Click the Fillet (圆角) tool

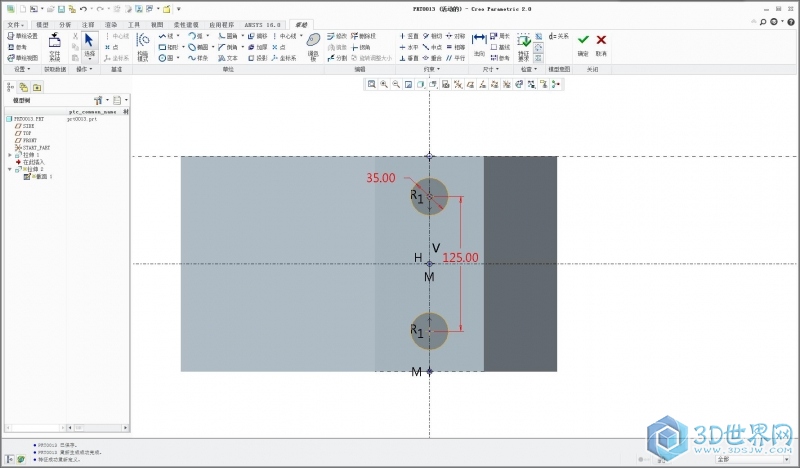coord(228,36)
